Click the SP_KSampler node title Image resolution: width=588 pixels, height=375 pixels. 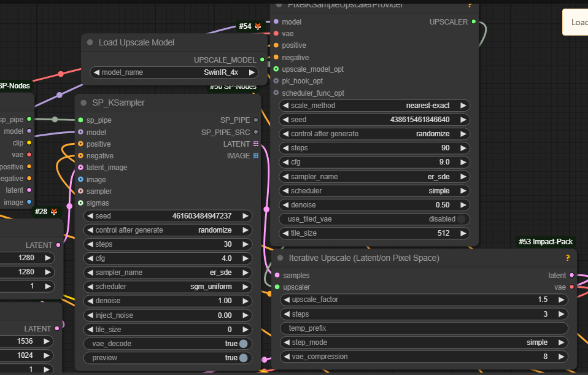point(118,102)
